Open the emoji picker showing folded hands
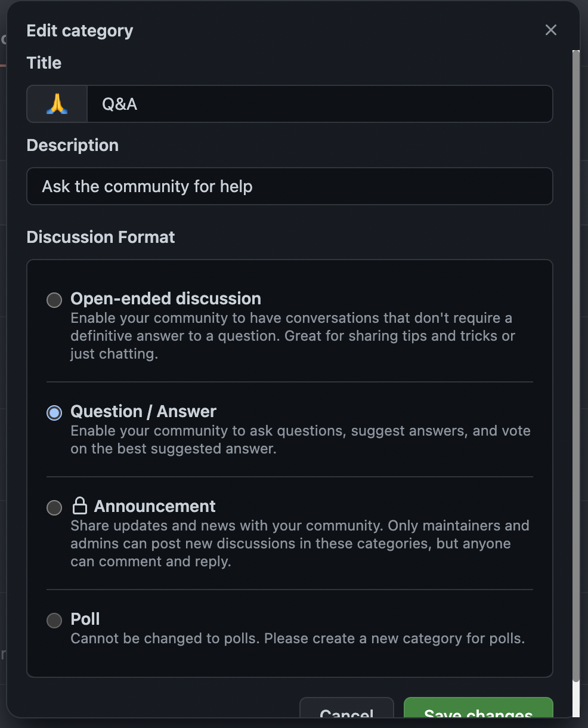 point(55,103)
